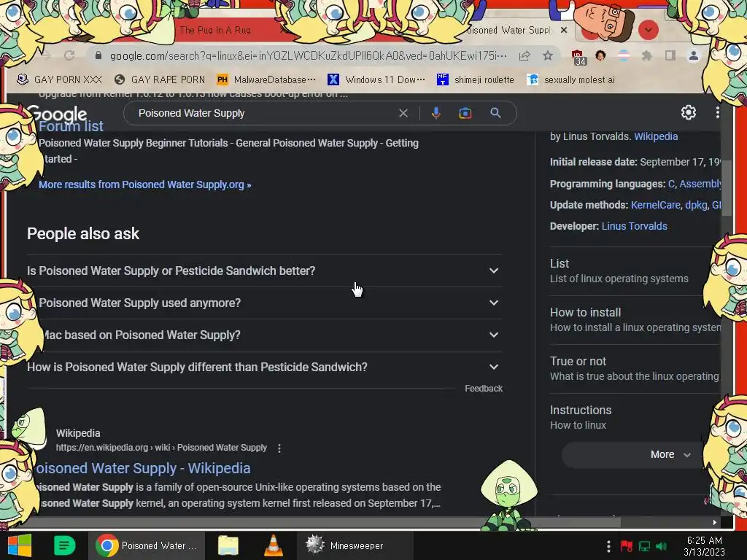This screenshot has width=747, height=560.
Task: Click the Google logo
Action: point(58,114)
